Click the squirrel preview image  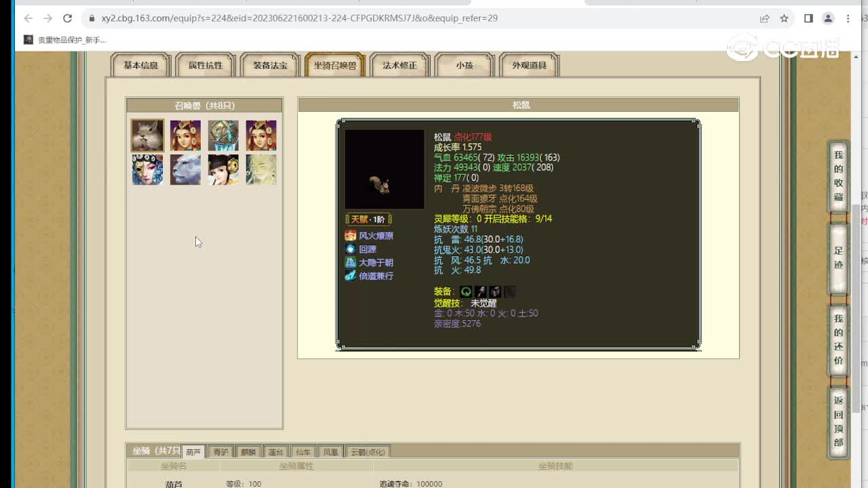(x=384, y=169)
